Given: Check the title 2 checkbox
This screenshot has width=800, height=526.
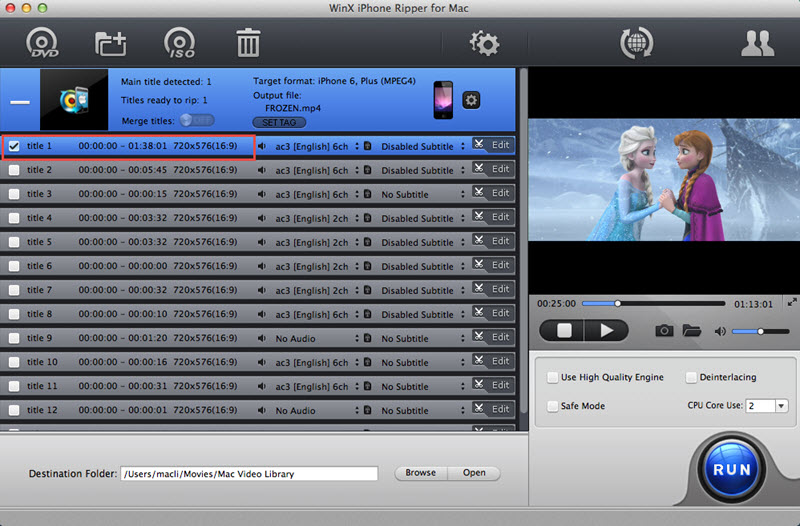Looking at the screenshot, I should (x=14, y=170).
